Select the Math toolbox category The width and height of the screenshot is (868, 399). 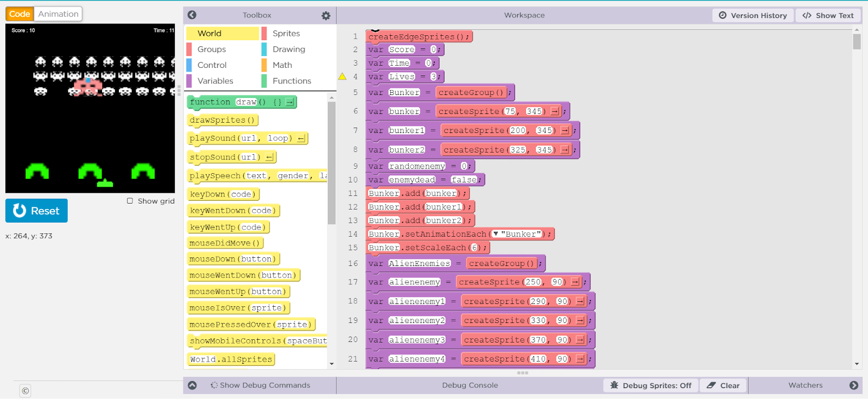point(299,65)
